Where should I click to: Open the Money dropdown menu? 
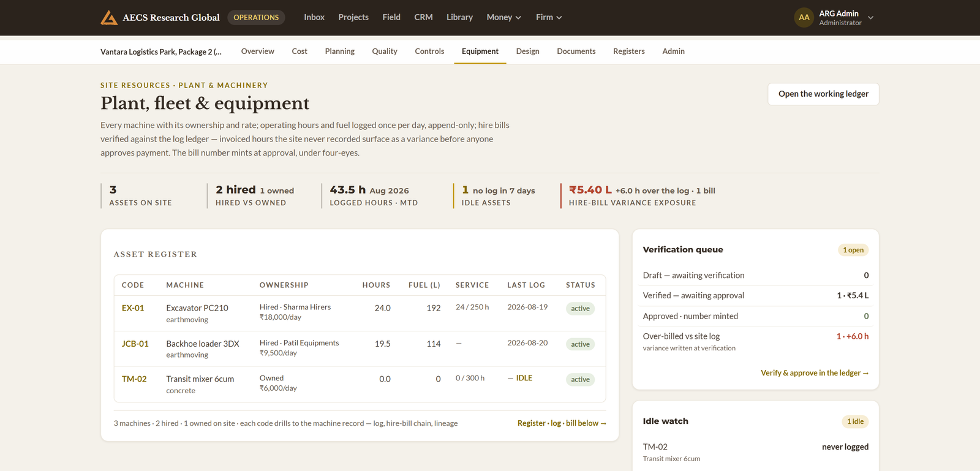[x=503, y=17]
